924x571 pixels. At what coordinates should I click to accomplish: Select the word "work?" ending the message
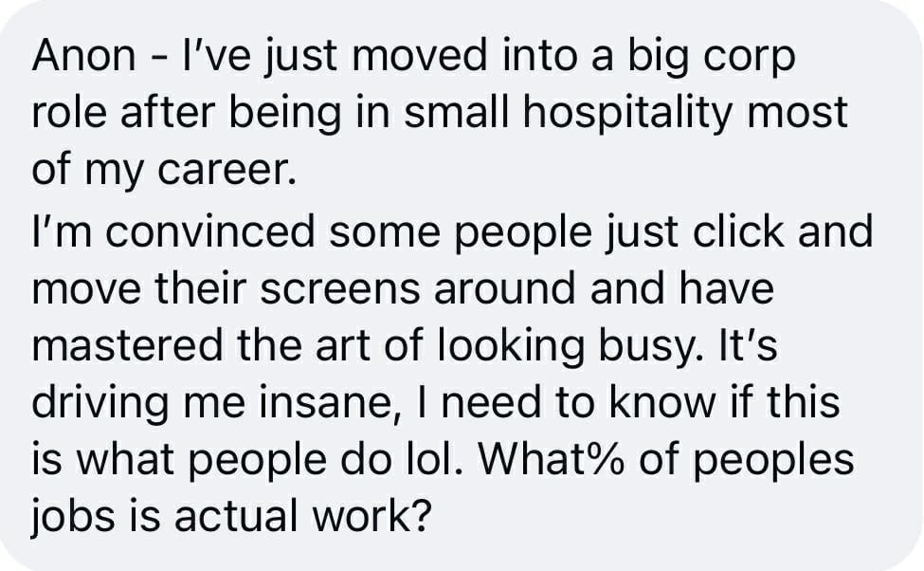[371, 517]
